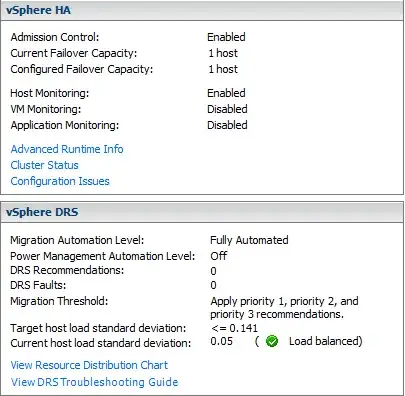Click the Host Monitoring Enabled status
This screenshot has width=405, height=396.
click(x=226, y=93)
